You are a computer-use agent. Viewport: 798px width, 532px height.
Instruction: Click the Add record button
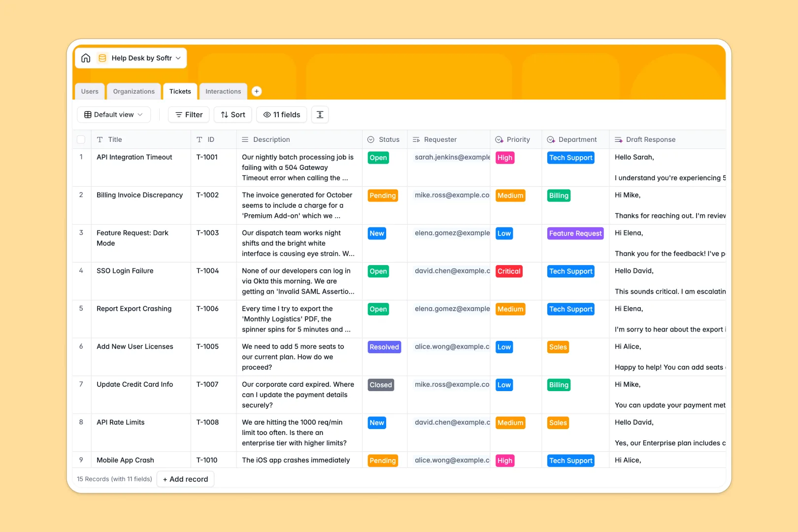[x=185, y=479]
